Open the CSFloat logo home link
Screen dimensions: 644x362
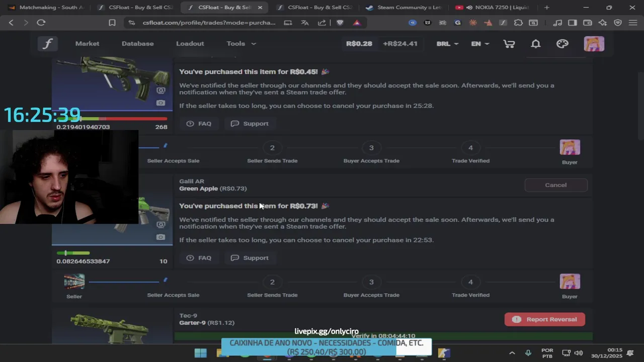pyautogui.click(x=47, y=44)
